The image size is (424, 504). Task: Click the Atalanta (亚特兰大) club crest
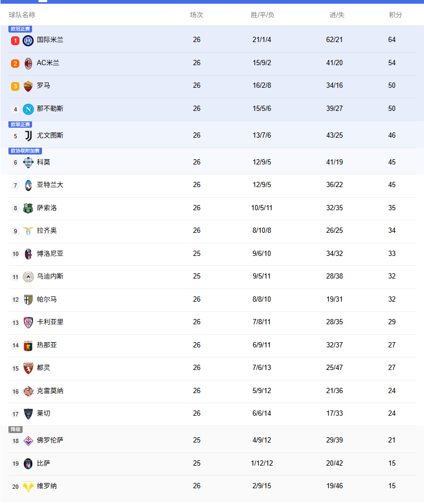point(28,186)
